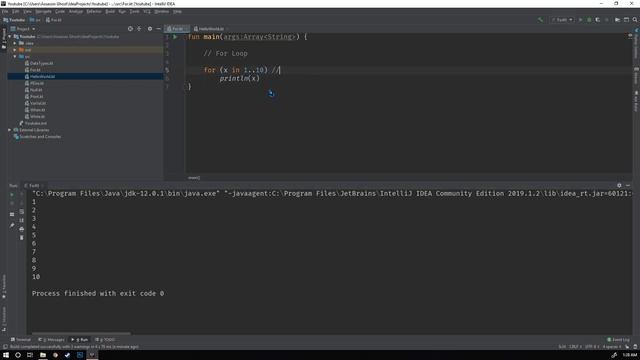Open the Terminal tool window
Viewport: 640px width, 360px height.
tap(21, 340)
